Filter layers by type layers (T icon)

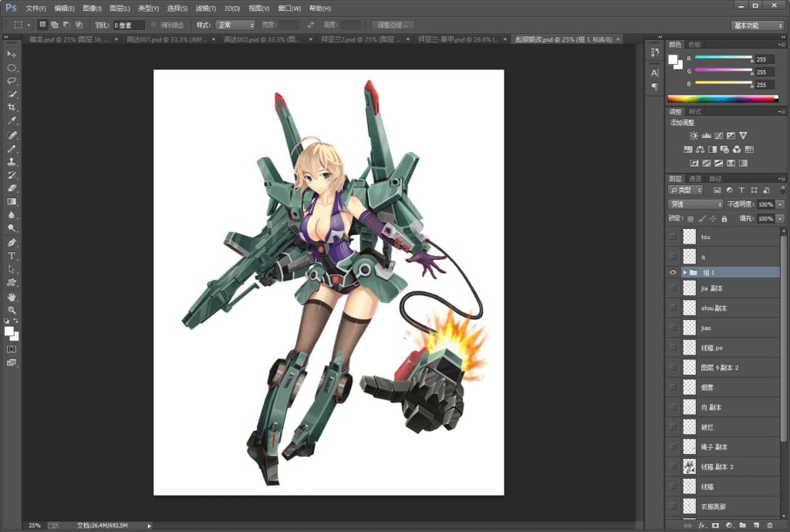tap(741, 190)
